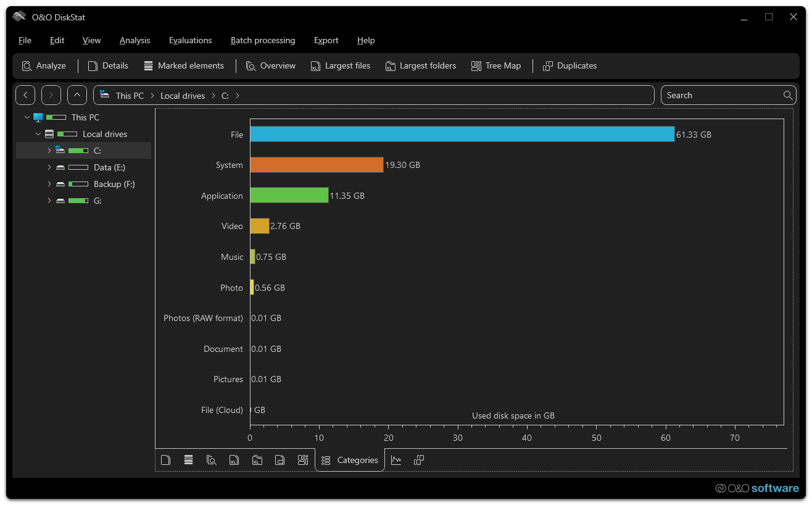Image resolution: width=812 pixels, height=505 pixels.
Task: Click the blue File bar in chart
Action: pos(462,134)
